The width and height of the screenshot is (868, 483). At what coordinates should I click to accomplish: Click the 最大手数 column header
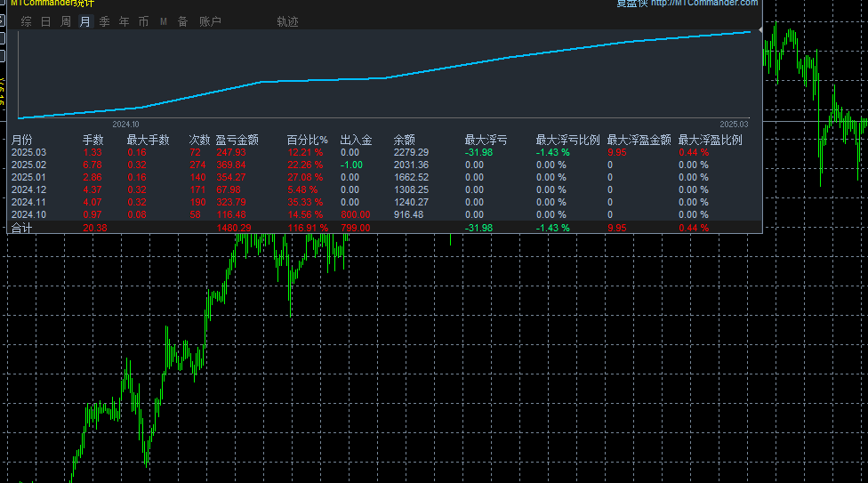[148, 141]
